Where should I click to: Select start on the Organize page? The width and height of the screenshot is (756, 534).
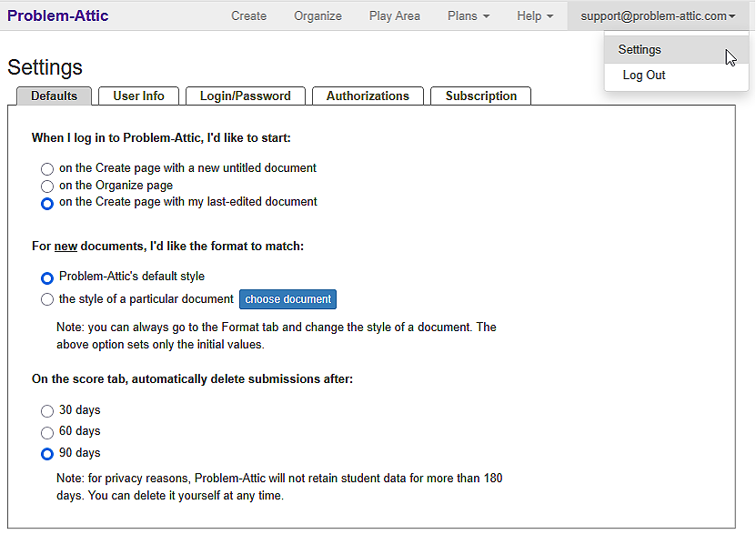click(x=47, y=186)
